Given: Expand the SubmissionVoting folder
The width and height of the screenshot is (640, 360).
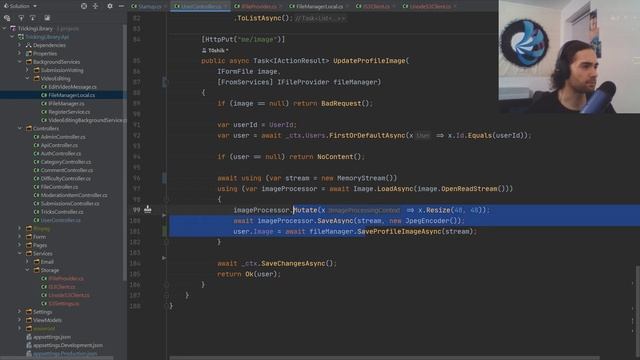Looking at the screenshot, I should 27,70.
